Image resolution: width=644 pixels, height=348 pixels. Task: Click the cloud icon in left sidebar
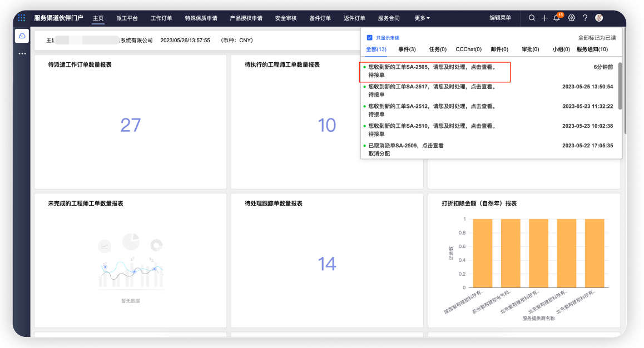tap(22, 36)
